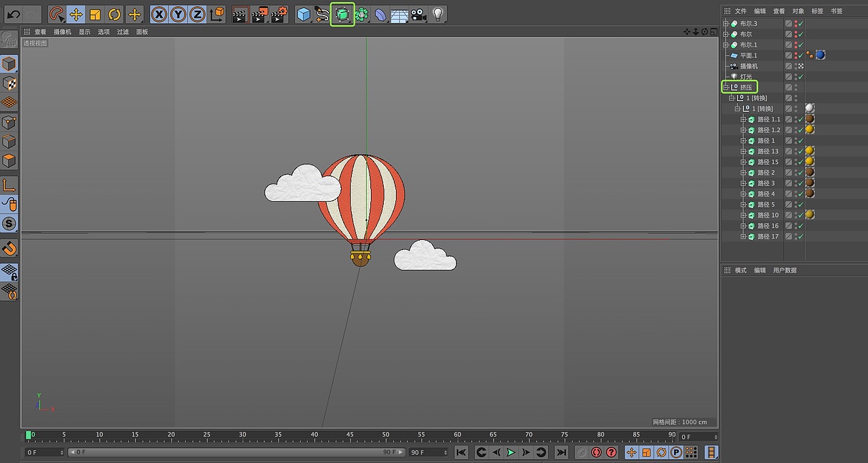Select Polygons mode in left toolbar
The width and height of the screenshot is (868, 463).
coord(9,161)
